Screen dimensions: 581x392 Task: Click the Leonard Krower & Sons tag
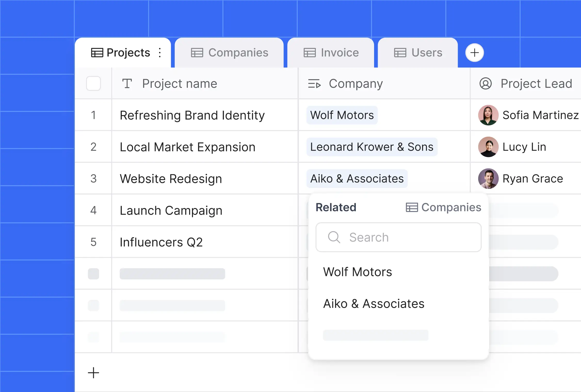372,147
